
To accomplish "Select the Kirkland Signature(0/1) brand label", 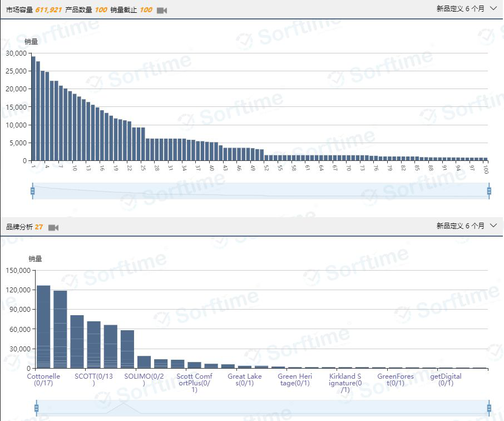I will tap(345, 383).
